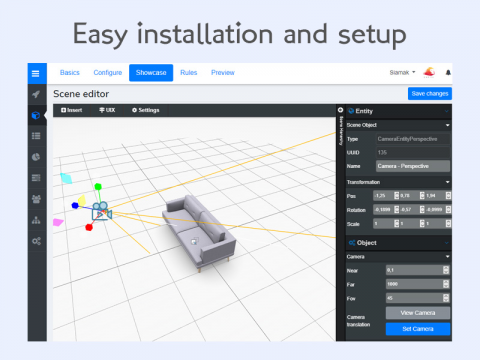The image size is (480, 360).
Task: Click the Entity panel header icon
Action: (351, 111)
